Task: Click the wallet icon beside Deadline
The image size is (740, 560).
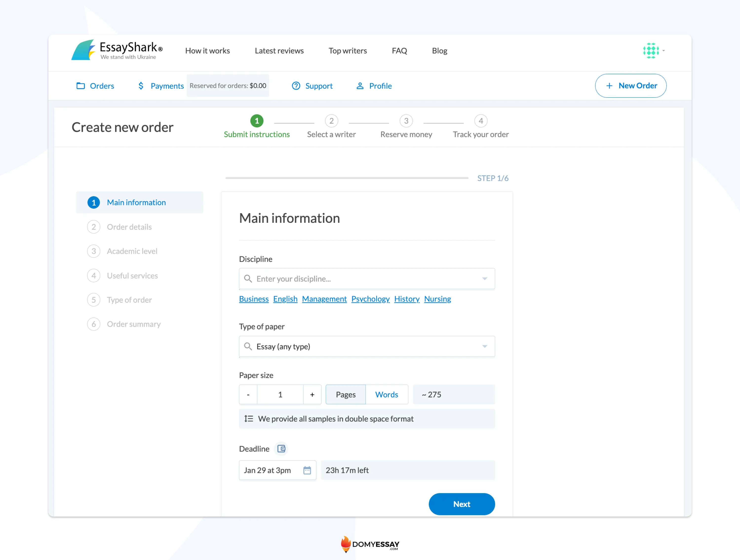Action: pyautogui.click(x=281, y=449)
